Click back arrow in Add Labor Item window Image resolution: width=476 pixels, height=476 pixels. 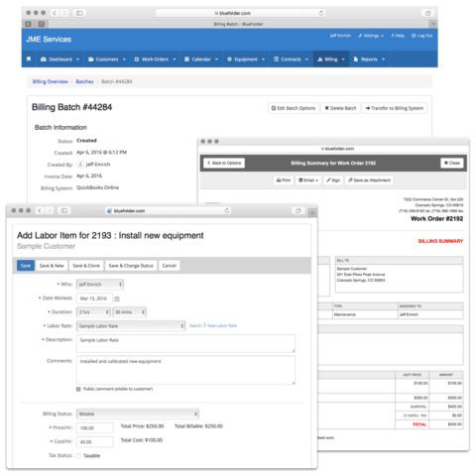pyautogui.click(x=40, y=210)
